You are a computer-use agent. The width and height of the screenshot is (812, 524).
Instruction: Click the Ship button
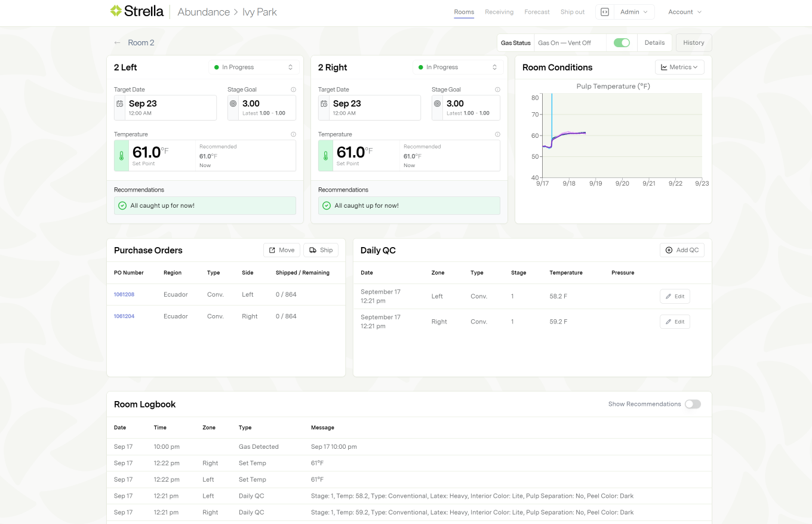pos(321,250)
